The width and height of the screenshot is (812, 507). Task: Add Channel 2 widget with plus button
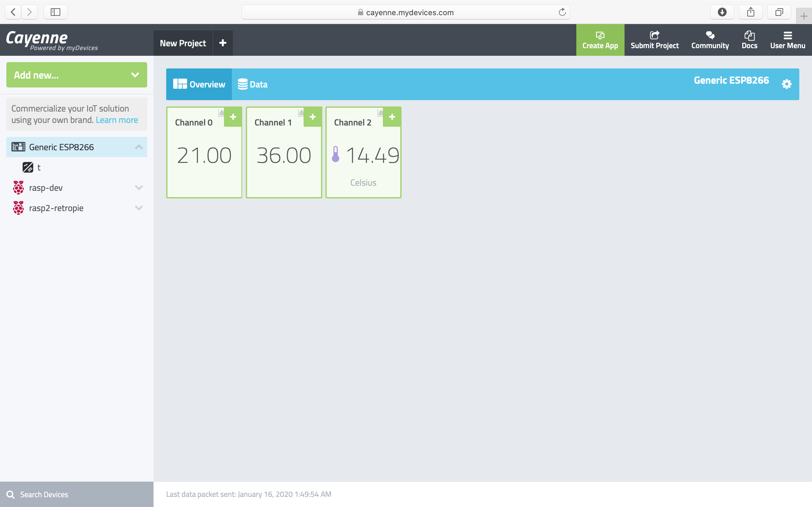[392, 117]
